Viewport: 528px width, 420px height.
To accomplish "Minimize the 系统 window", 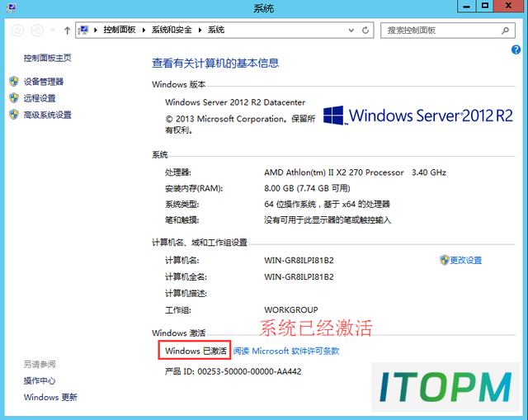I will 466,6.
